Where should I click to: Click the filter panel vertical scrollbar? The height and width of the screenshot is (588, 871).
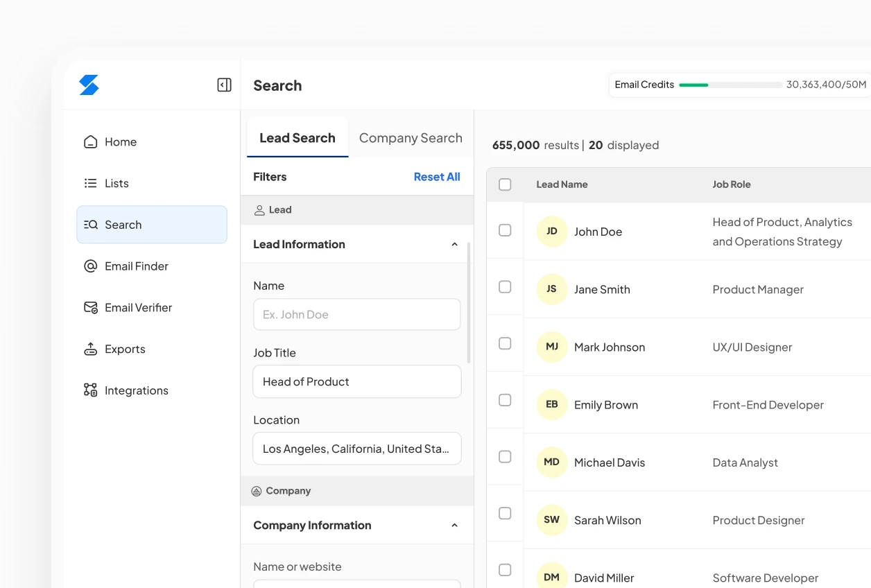coord(469,303)
